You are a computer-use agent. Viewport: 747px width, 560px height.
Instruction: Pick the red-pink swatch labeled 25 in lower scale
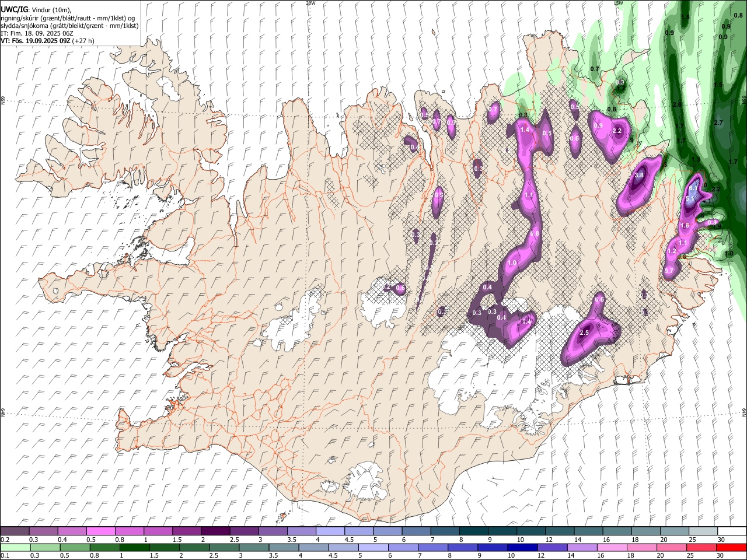700,547
